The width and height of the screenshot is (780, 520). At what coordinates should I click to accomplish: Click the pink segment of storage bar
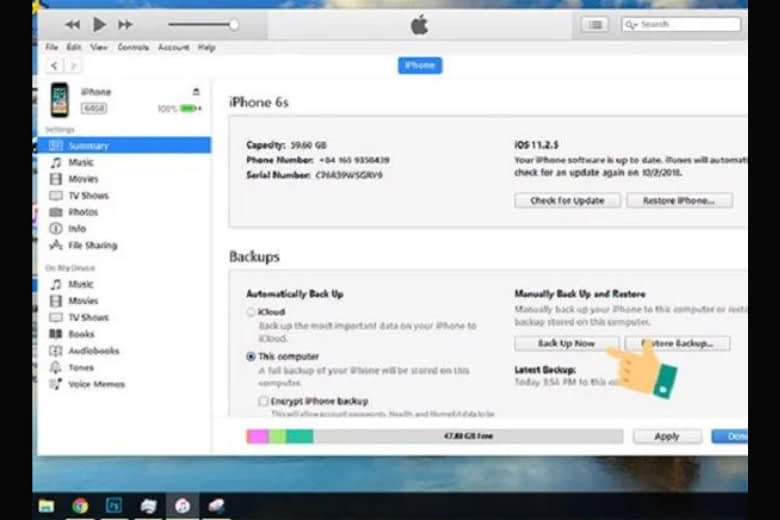tap(258, 436)
